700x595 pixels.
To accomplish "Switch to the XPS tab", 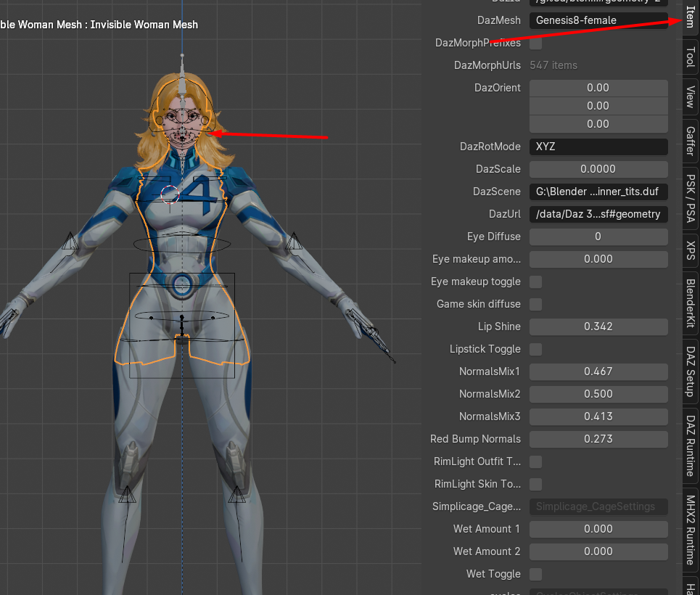I will (x=691, y=250).
